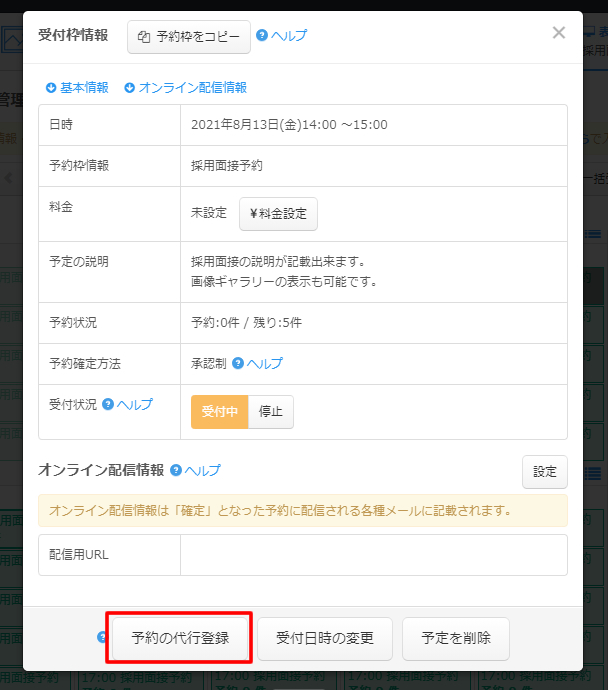Close the 受付枠情報 dialog with the X
608x690 pixels.
(x=559, y=33)
